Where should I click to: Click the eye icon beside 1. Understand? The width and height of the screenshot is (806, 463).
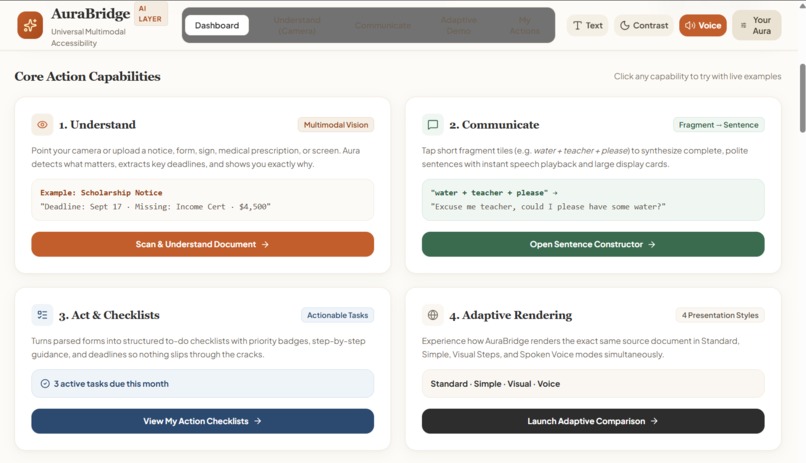click(x=42, y=124)
